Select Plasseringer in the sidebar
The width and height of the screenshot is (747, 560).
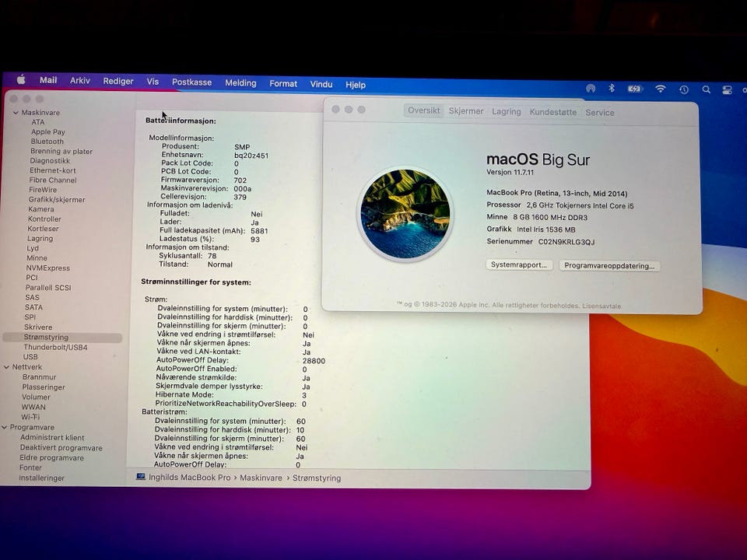pos(44,387)
